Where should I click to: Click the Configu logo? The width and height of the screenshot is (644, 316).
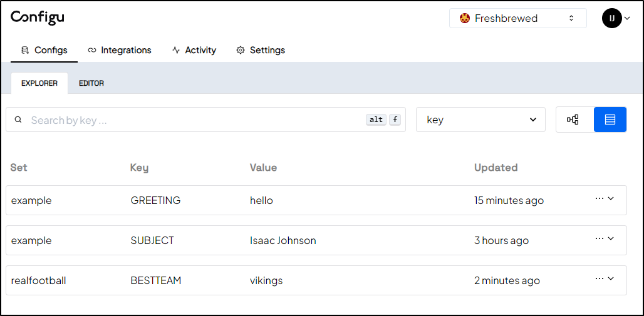pos(38,18)
